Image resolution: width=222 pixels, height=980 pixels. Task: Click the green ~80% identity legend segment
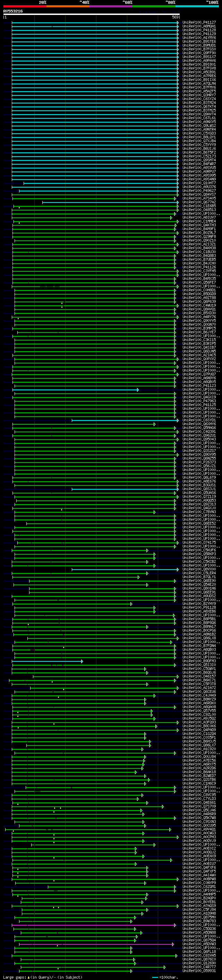[x=154, y=6]
